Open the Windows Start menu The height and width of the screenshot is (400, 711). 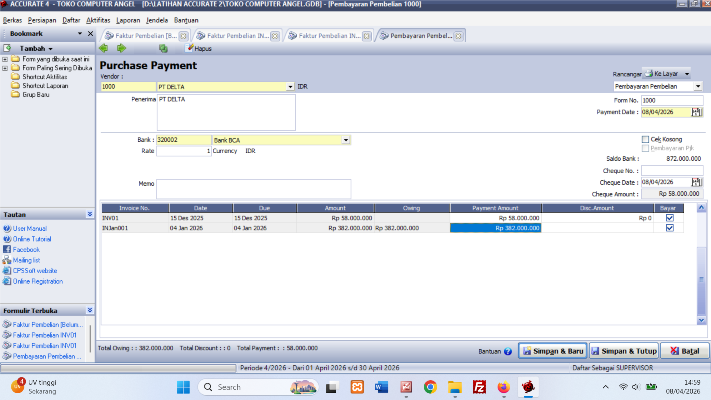tap(183, 387)
